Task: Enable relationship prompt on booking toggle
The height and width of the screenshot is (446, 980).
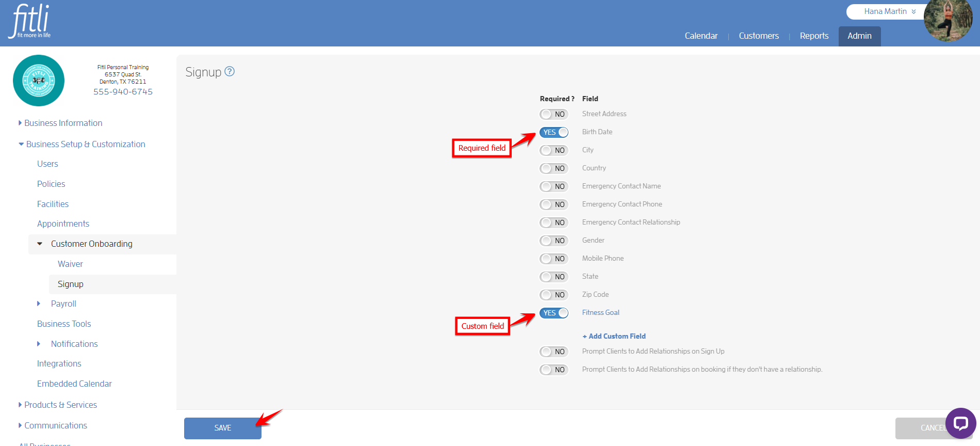Action: coord(554,370)
